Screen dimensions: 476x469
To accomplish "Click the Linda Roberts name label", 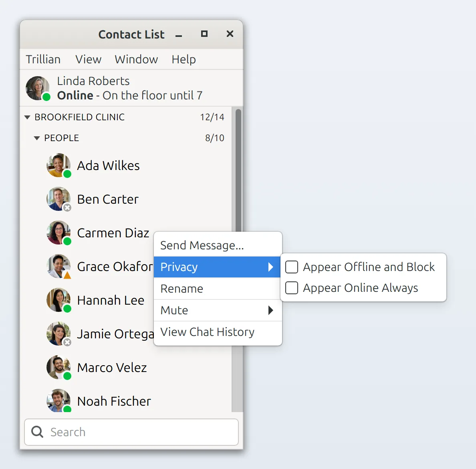I will 93,81.
